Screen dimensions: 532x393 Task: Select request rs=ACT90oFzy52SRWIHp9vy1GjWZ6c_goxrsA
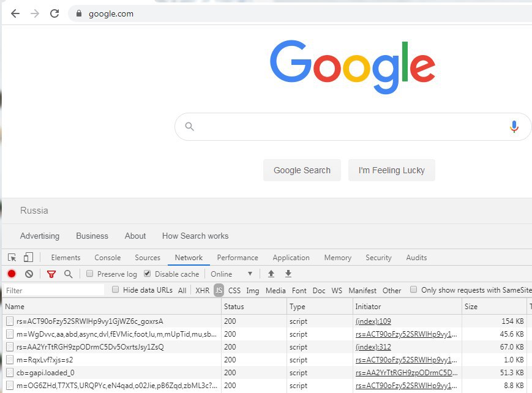pos(90,321)
